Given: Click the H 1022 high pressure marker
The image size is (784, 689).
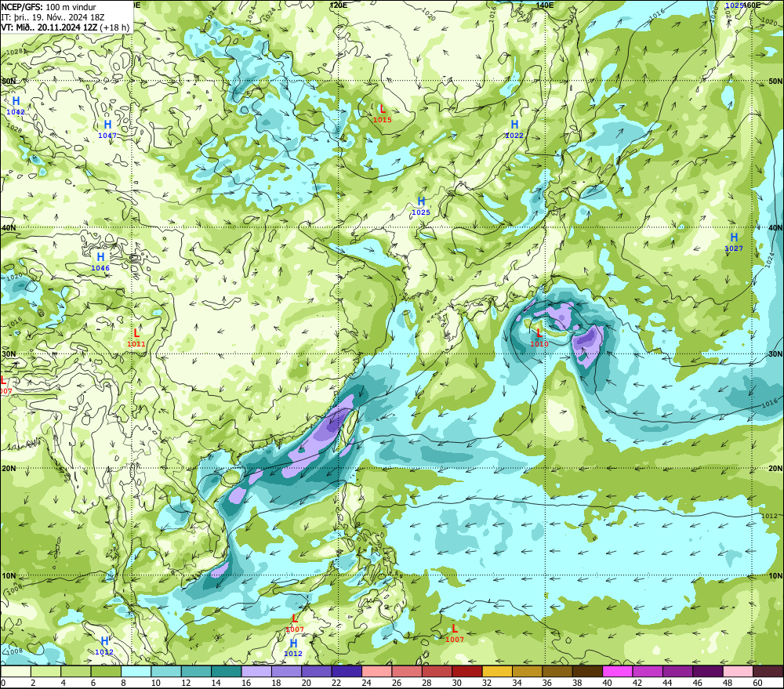Looking at the screenshot, I should pyautogui.click(x=514, y=129).
